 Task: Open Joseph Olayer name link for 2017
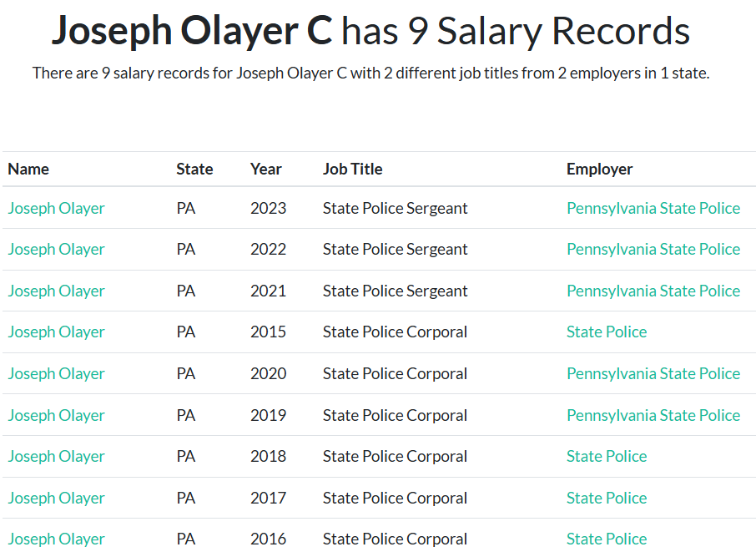(57, 498)
